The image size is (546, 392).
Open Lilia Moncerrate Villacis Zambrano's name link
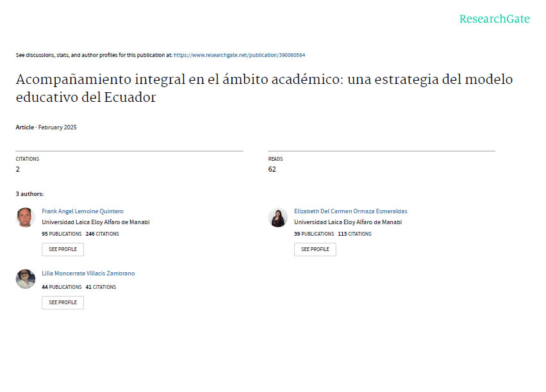88,273
